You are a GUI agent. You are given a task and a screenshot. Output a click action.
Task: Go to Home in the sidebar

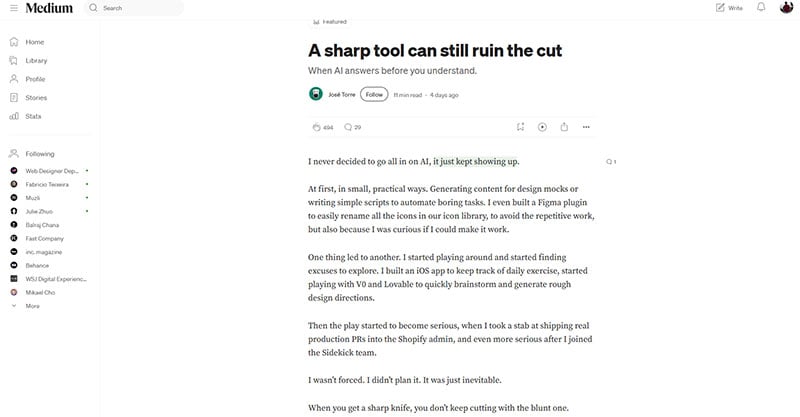[x=34, y=42]
